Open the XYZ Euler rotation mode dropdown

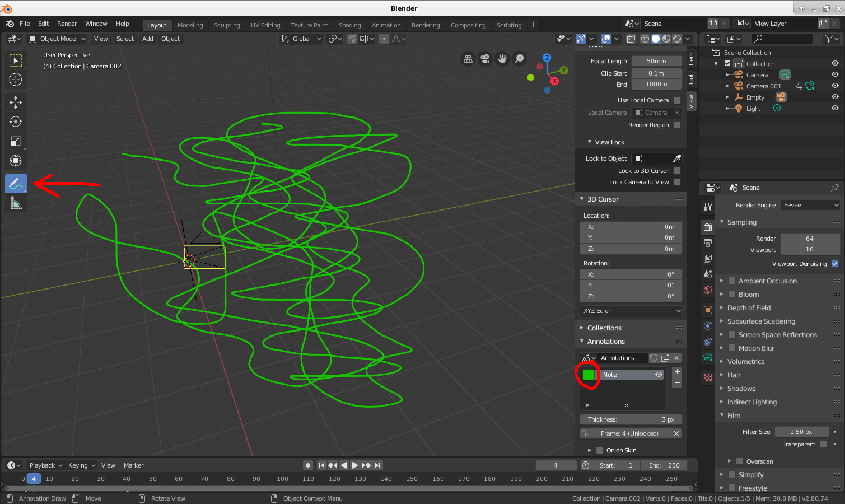(x=631, y=311)
